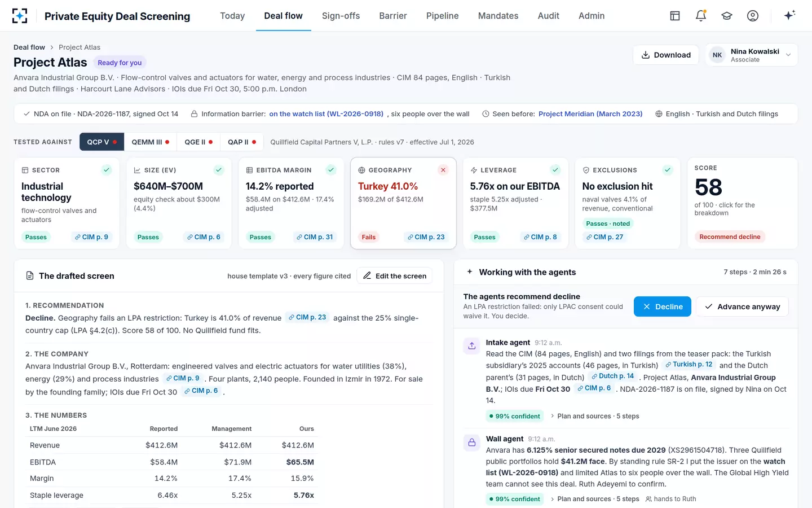Expand Intake agent plan and sources

594,416
